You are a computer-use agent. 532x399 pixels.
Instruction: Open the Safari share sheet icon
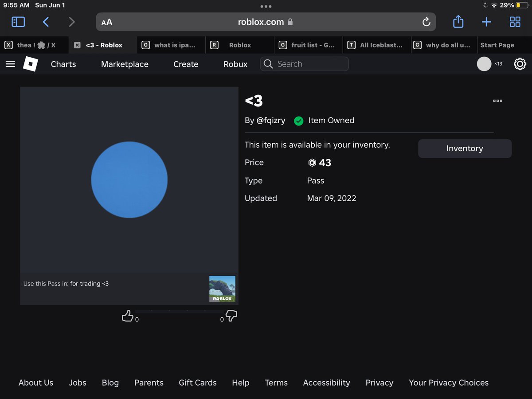[458, 21]
